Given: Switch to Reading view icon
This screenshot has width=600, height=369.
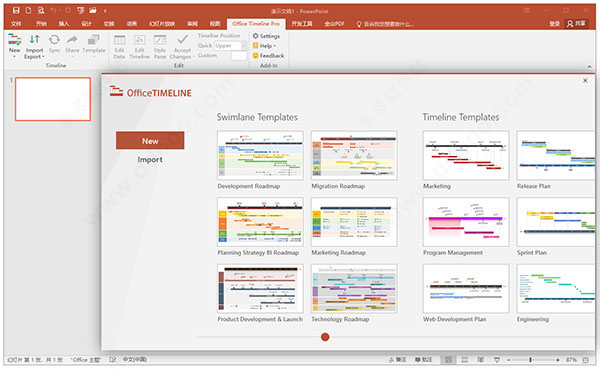Looking at the screenshot, I should pos(481,360).
